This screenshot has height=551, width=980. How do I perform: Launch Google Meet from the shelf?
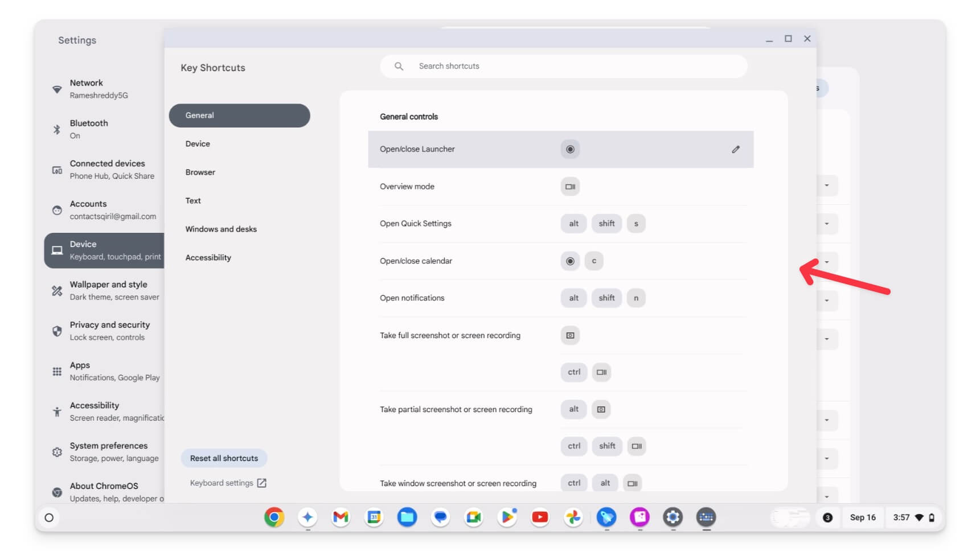click(x=473, y=517)
